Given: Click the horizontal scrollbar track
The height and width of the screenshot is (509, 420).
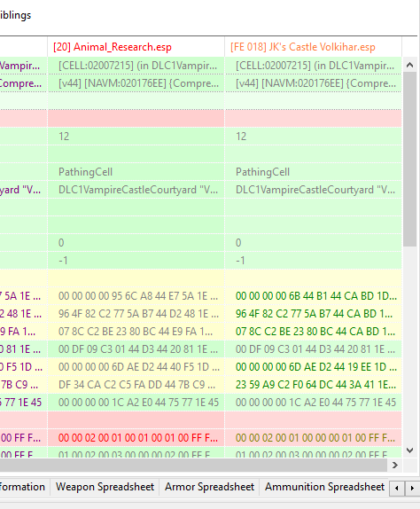Looking at the screenshot, I should point(194,466).
